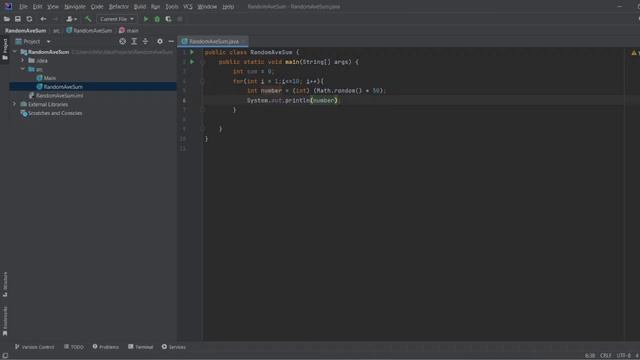
Task: Open the Problems tool window
Action: pyautogui.click(x=105, y=347)
